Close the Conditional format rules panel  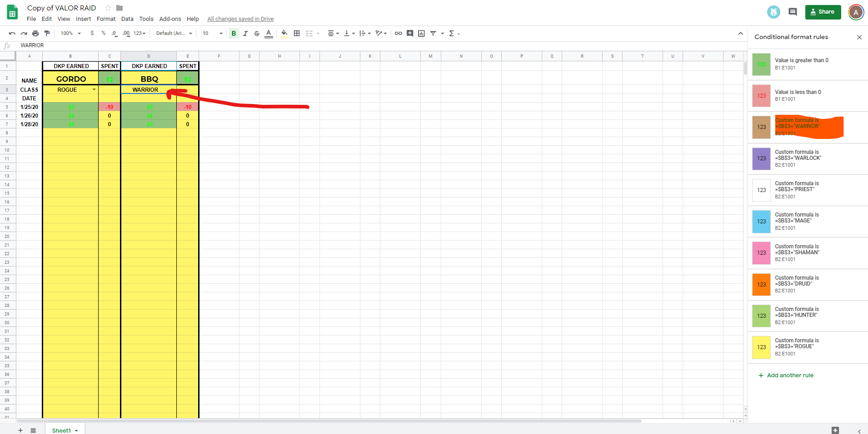coord(859,37)
